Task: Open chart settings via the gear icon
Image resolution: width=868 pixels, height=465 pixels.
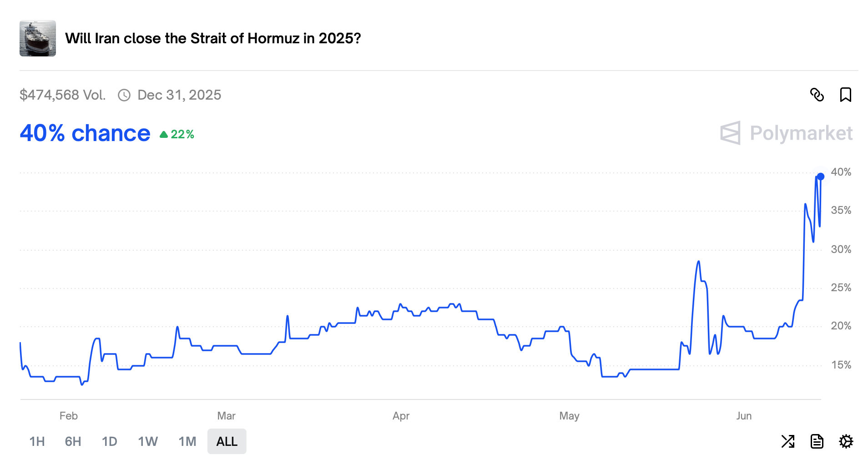Action: (x=846, y=441)
